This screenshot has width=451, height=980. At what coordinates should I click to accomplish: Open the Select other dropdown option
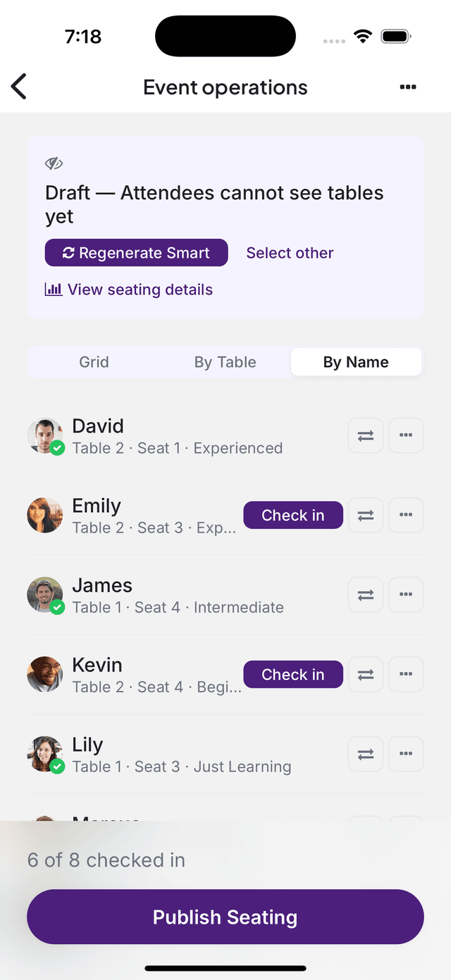click(x=290, y=253)
